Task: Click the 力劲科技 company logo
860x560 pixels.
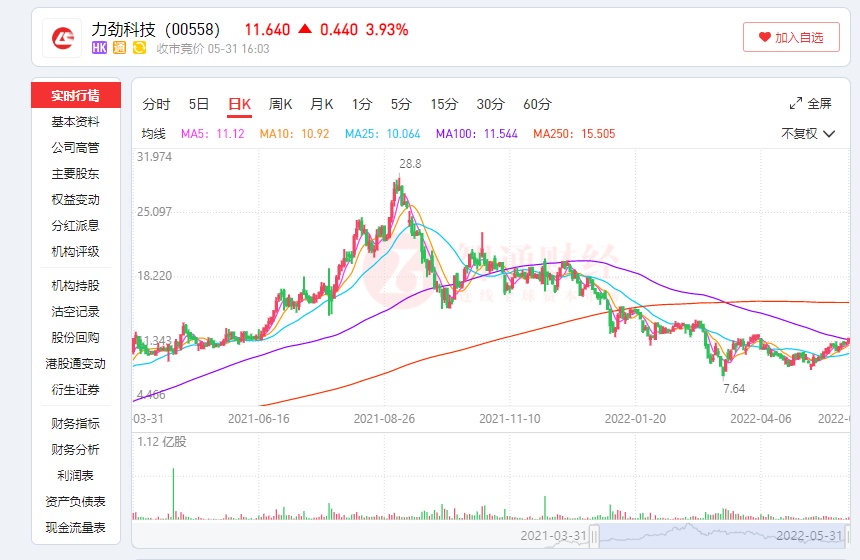Action: click(62, 38)
